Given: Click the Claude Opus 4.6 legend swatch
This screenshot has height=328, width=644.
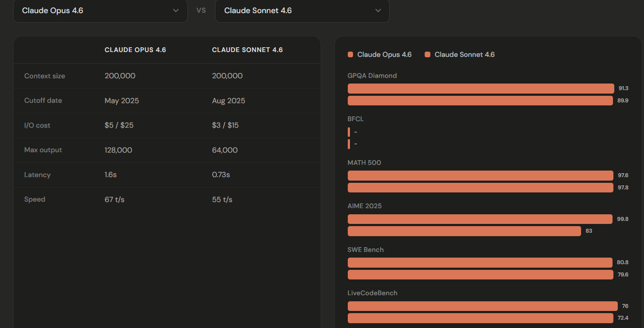Looking at the screenshot, I should 350,55.
